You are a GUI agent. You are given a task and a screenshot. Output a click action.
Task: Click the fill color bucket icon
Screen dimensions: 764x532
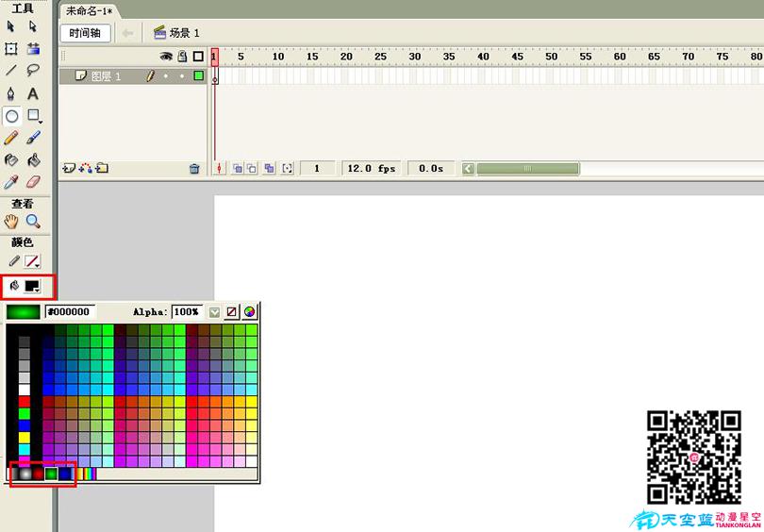[x=14, y=286]
